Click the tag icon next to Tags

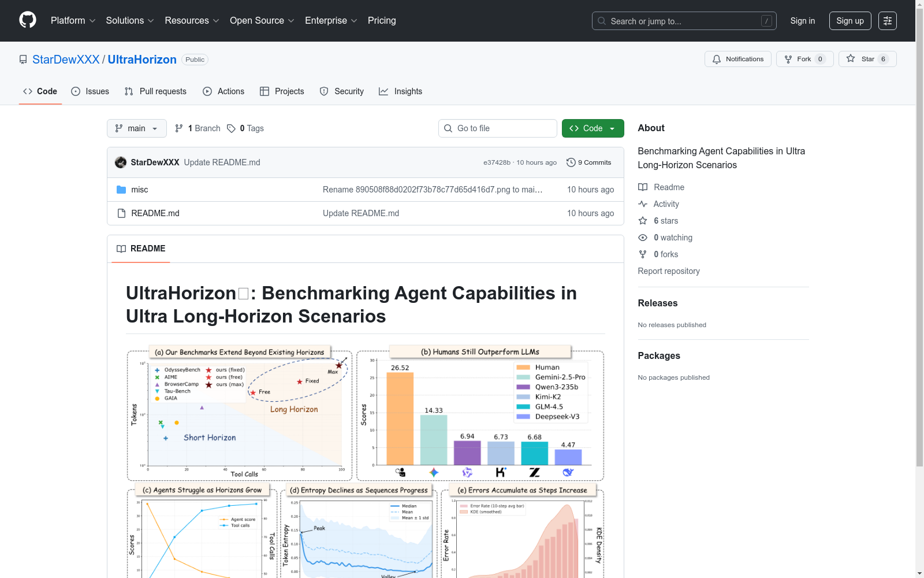(231, 128)
